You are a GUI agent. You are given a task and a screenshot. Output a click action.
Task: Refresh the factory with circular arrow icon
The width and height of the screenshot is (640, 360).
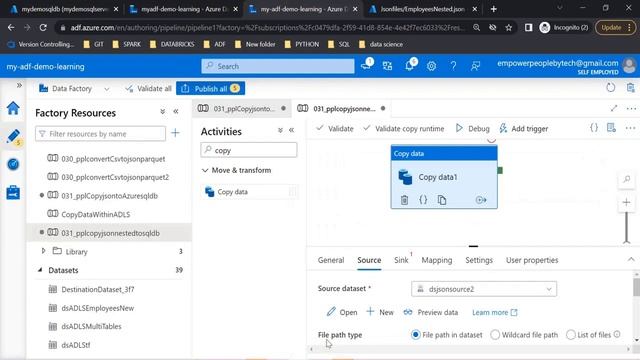tap(611, 87)
